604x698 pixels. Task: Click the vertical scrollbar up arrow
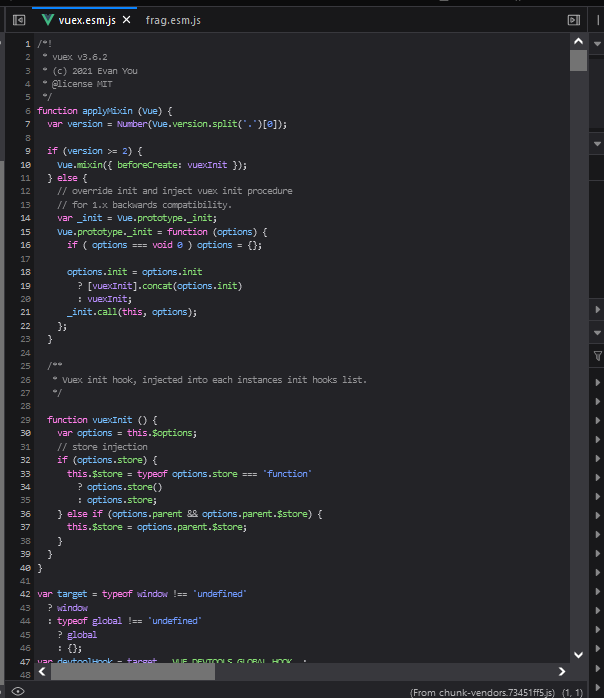pos(578,41)
